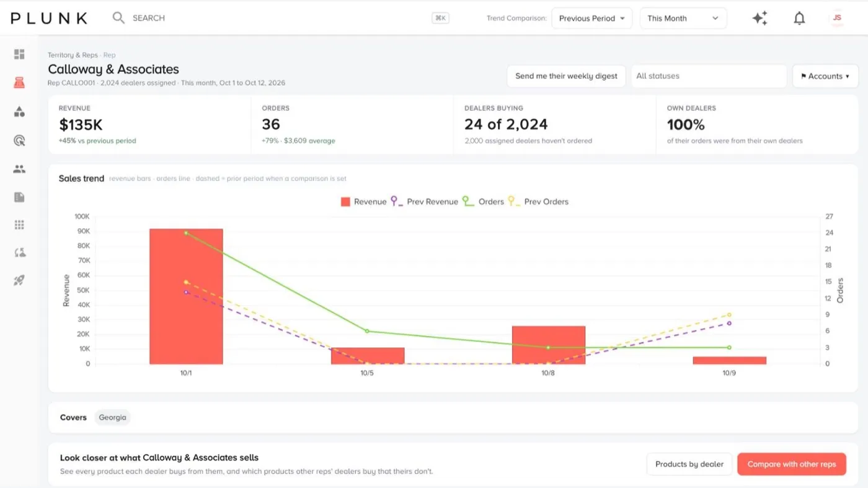Viewport: 868px width, 488px height.
Task: Open the Previous Period dropdown
Action: (x=592, y=18)
